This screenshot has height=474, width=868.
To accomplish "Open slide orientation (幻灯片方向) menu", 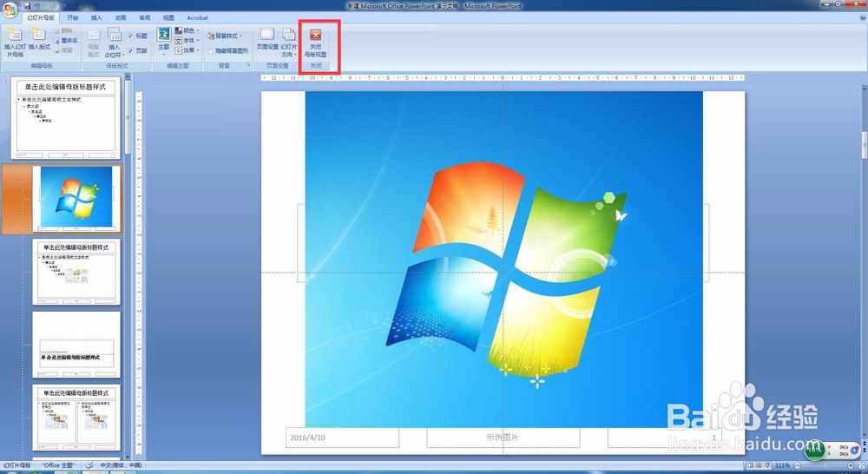I will 288,43.
